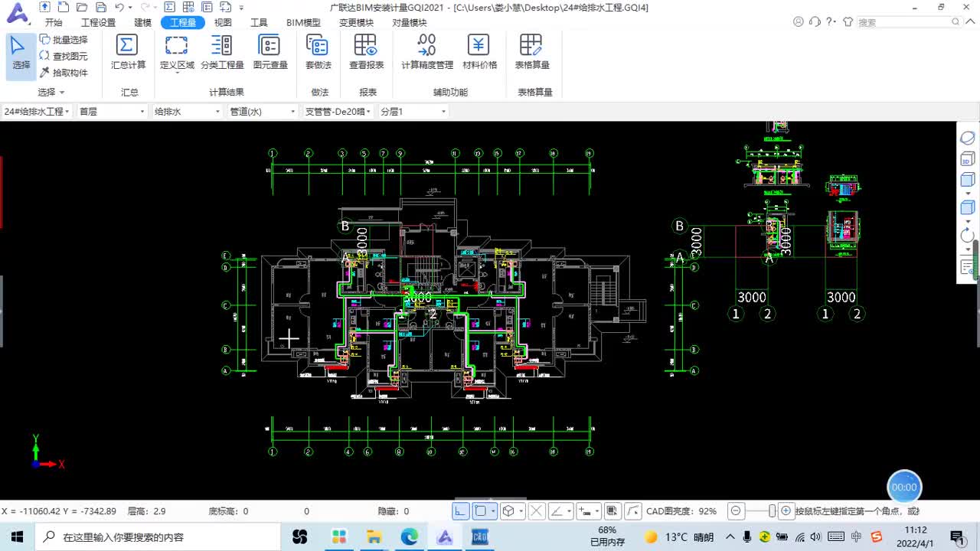The height and width of the screenshot is (551, 980).
Task: Toggle orthogonal mode in status bar
Action: [x=461, y=511]
